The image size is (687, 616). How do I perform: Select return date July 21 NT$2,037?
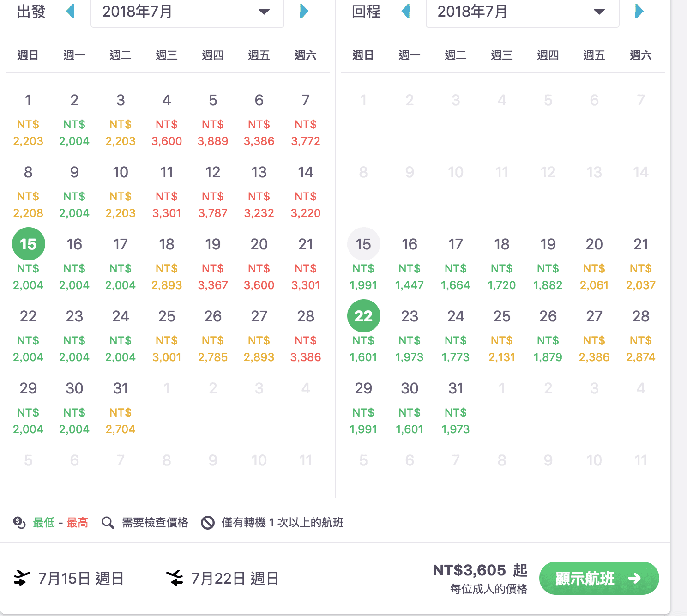click(x=641, y=264)
